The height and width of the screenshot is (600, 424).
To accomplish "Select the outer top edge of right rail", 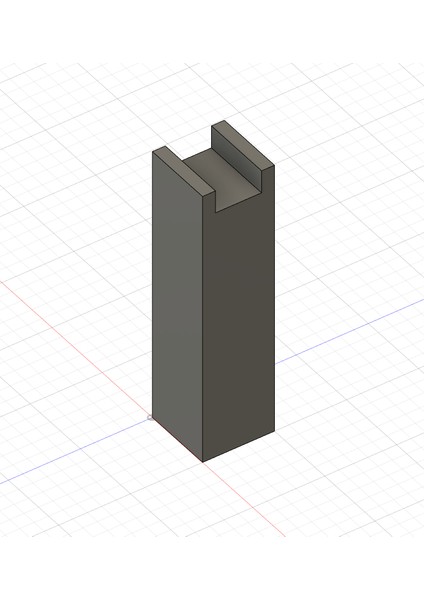I will pyautogui.click(x=249, y=143).
